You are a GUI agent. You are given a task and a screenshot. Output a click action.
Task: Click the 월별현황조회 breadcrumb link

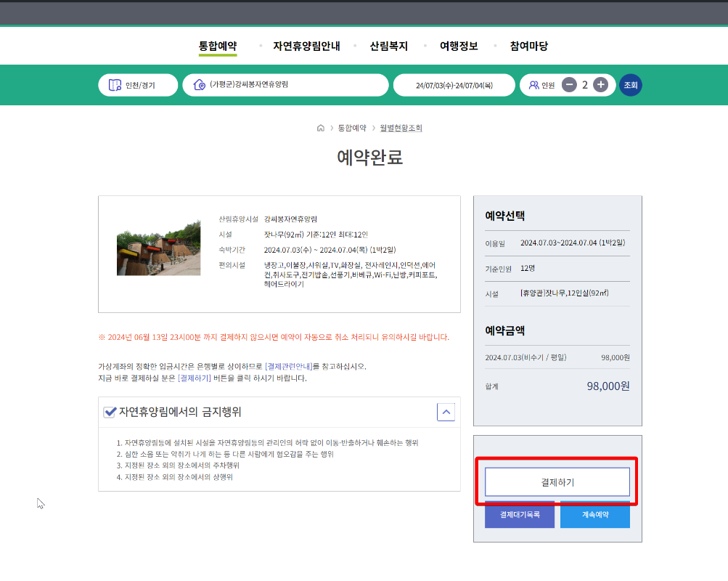[x=401, y=127]
